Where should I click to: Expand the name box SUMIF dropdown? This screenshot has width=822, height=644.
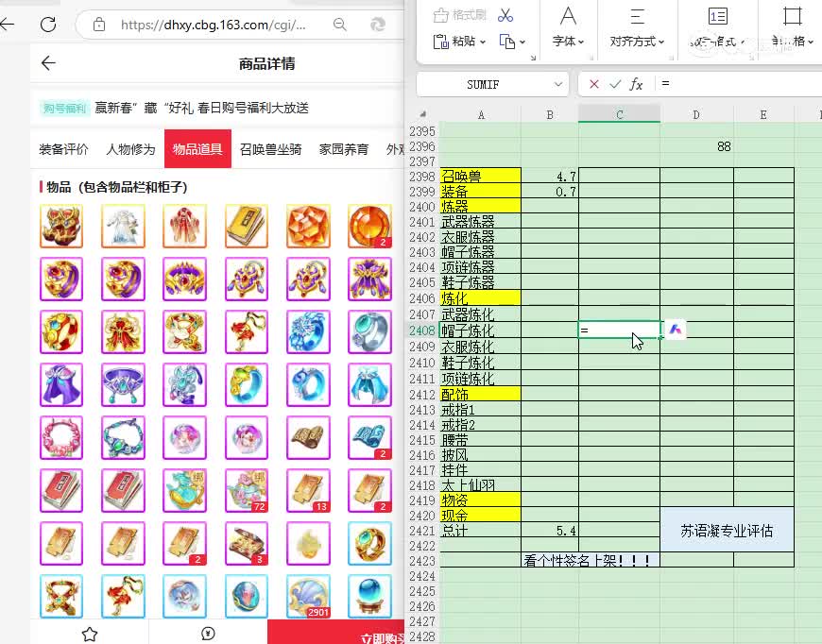point(558,84)
